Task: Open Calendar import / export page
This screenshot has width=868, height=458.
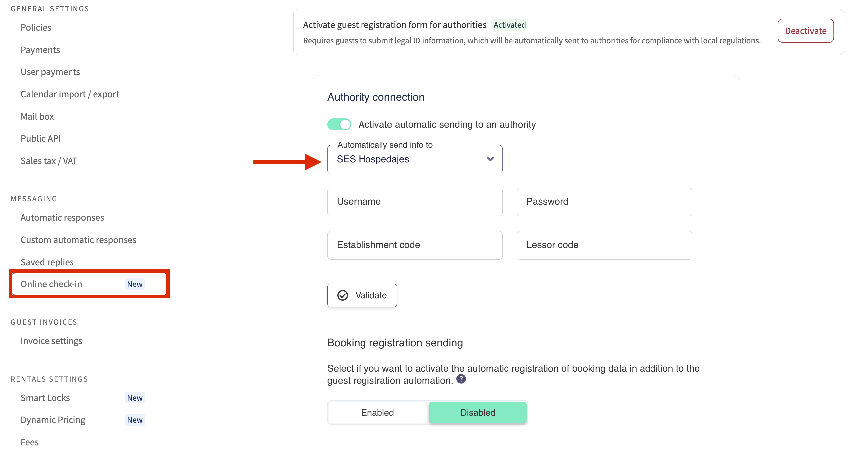Action: tap(70, 94)
